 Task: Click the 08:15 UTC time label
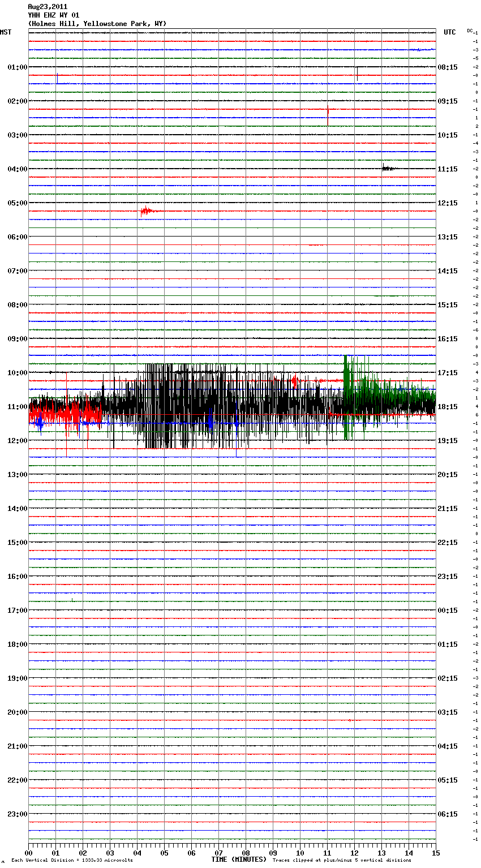pos(448,67)
